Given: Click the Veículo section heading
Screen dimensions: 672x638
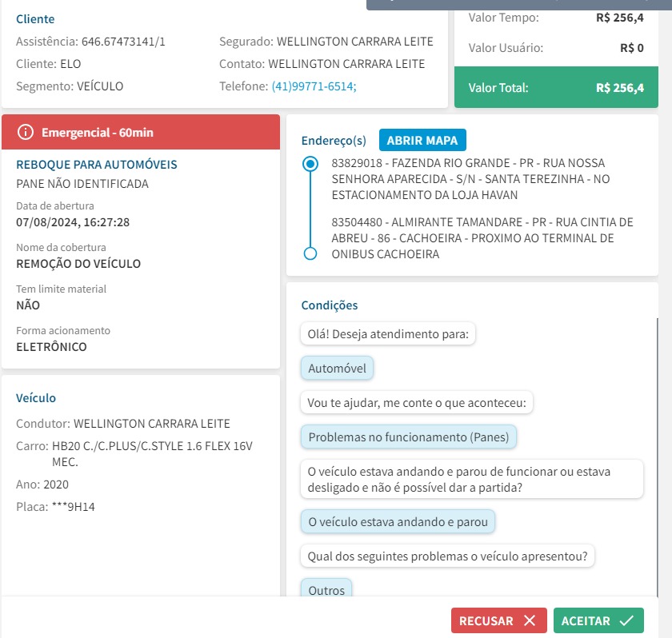Looking at the screenshot, I should [36, 398].
